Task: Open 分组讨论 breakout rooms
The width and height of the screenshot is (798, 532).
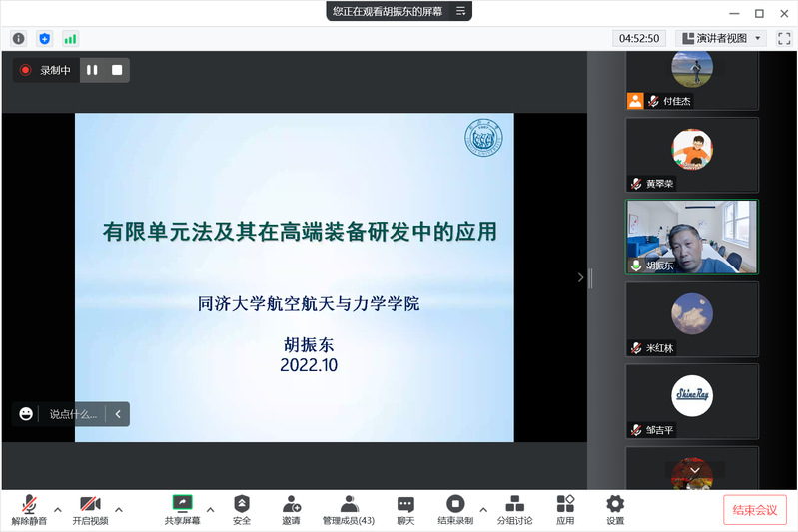Action: point(514,509)
